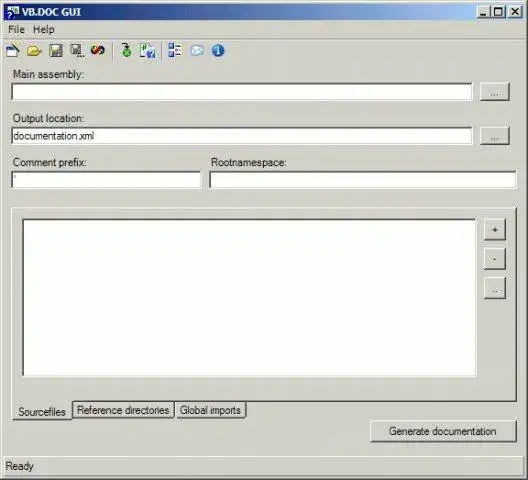Screen dimensions: 528x480
Task: Click the envelope mail icon
Action: coord(197,51)
